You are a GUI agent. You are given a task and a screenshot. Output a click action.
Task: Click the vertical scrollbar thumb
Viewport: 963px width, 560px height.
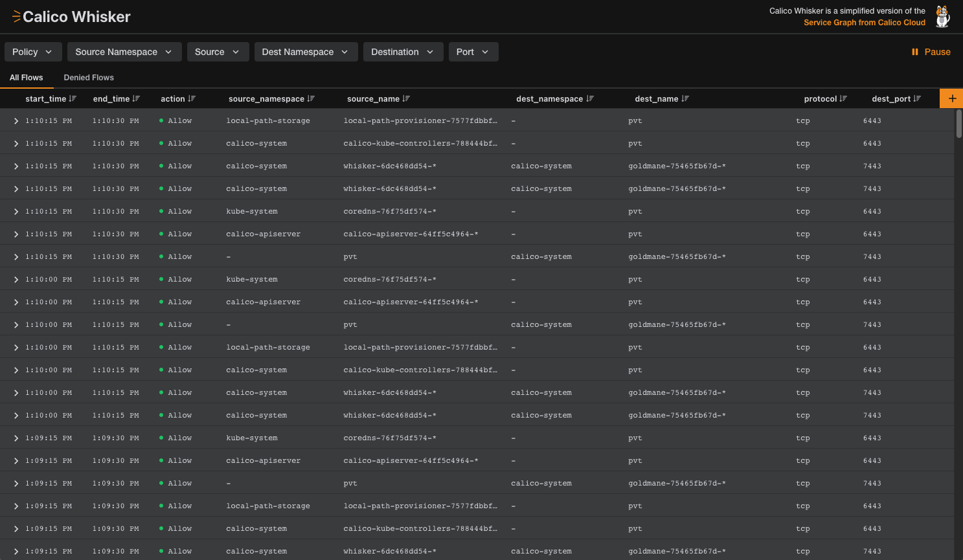[x=958, y=123]
